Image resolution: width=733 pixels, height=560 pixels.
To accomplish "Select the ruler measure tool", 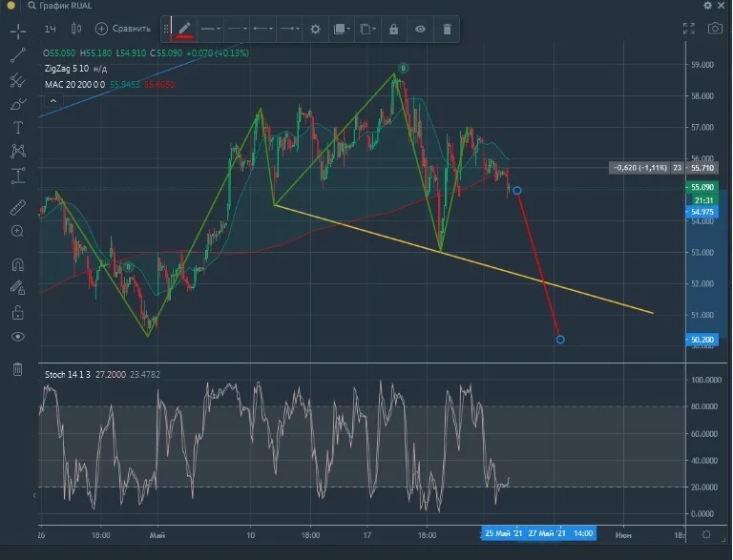I will [18, 208].
